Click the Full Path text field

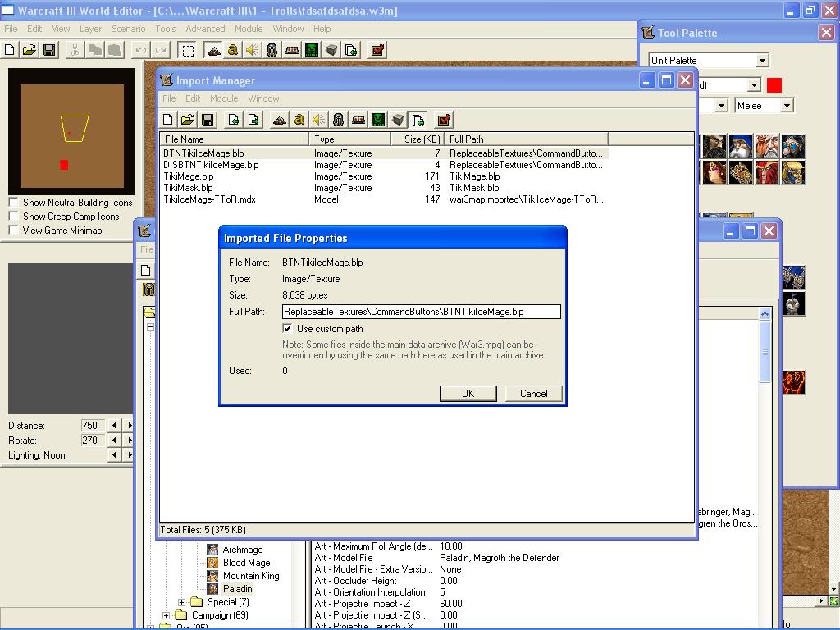pyautogui.click(x=421, y=312)
